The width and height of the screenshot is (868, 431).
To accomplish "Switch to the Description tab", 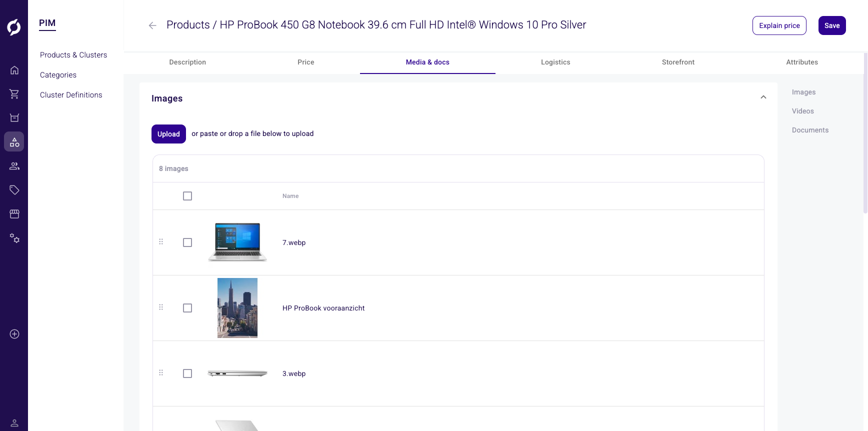I will click(x=187, y=62).
